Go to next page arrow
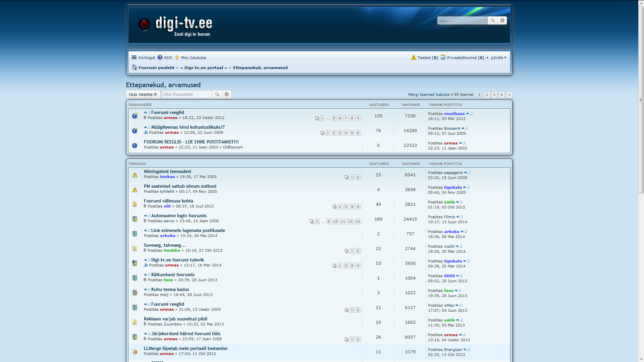 (509, 95)
